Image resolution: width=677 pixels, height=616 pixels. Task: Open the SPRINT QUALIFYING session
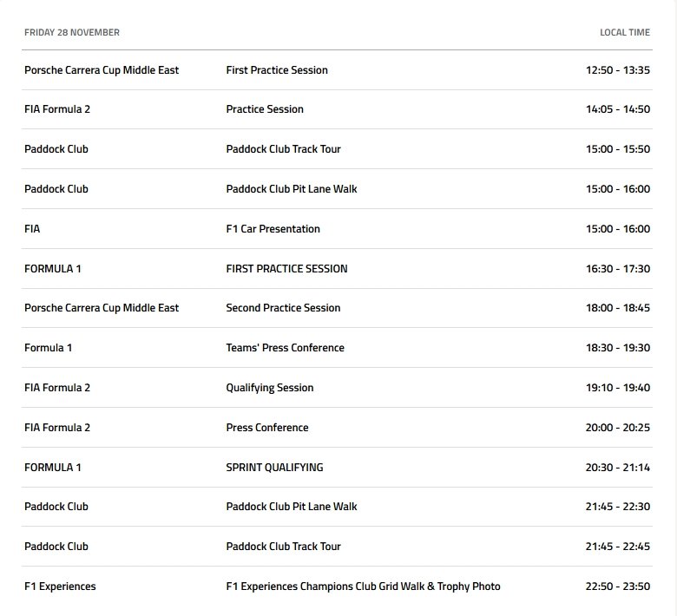point(274,468)
